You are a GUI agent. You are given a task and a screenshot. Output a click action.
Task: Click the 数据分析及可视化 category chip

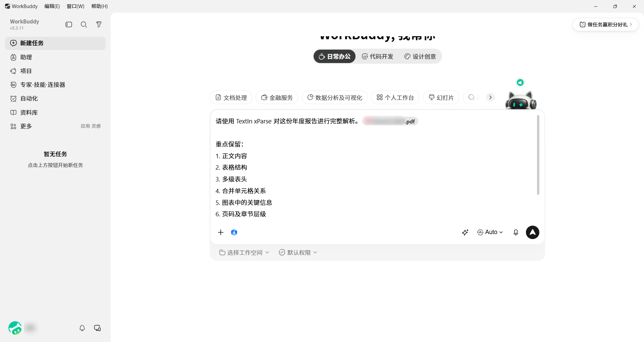[334, 98]
